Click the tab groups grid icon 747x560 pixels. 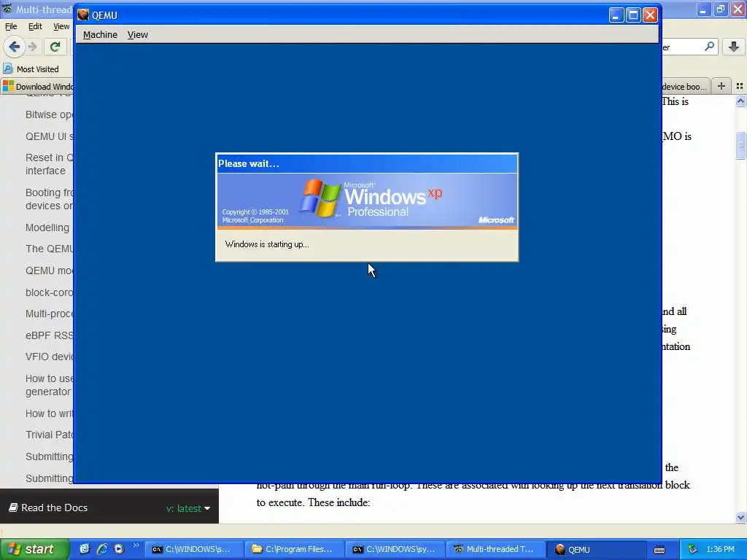click(740, 86)
